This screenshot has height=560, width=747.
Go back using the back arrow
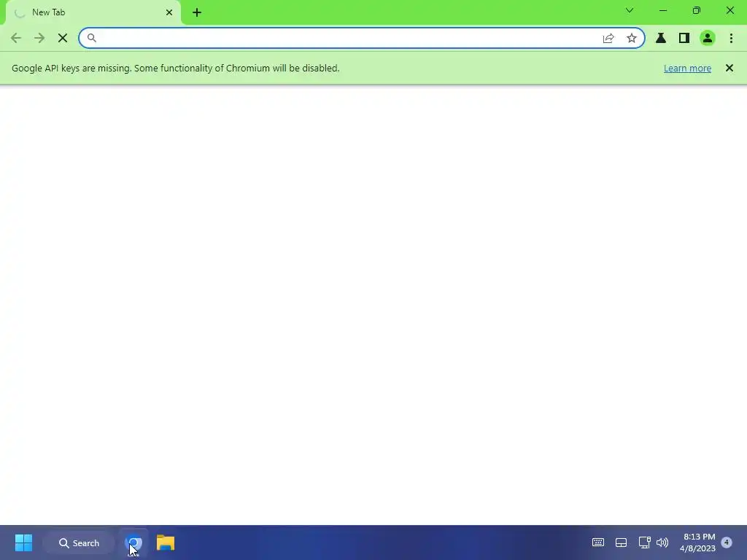click(16, 38)
